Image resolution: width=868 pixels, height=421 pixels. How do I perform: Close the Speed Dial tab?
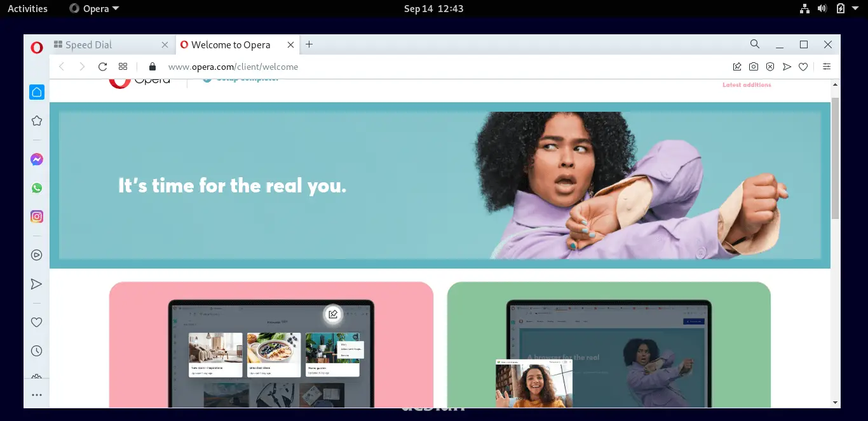pos(165,44)
